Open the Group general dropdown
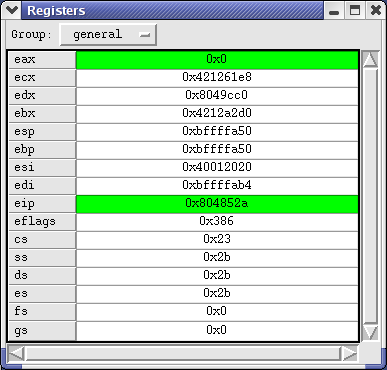 click(x=108, y=34)
